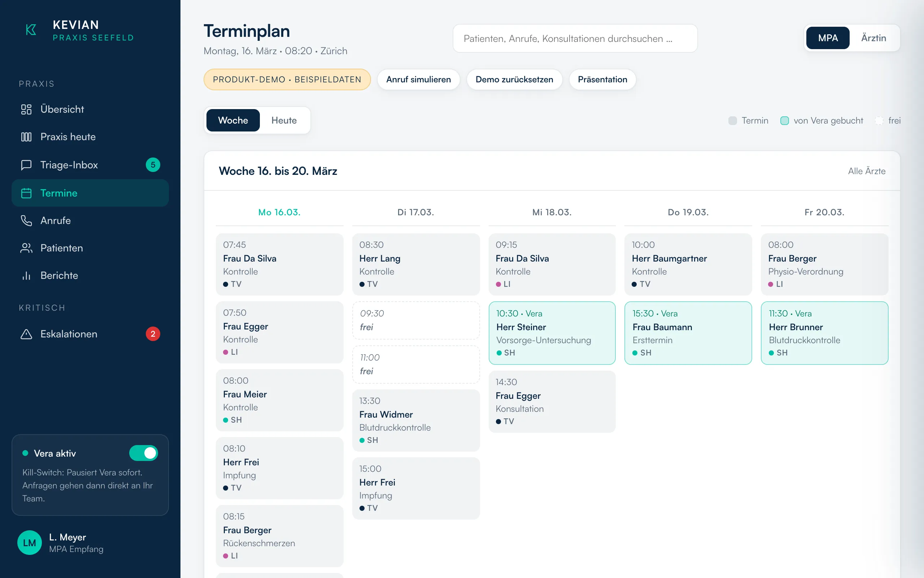Image resolution: width=924 pixels, height=578 pixels.
Task: Click the Berichte bar chart icon
Action: (x=26, y=276)
